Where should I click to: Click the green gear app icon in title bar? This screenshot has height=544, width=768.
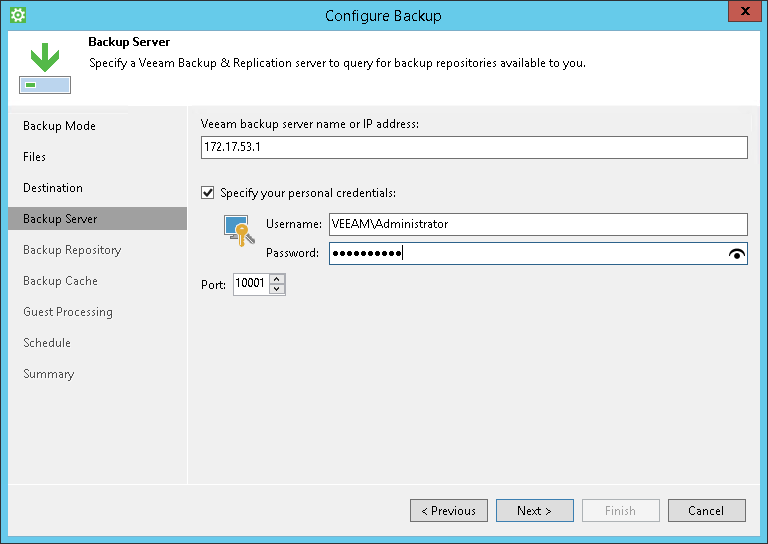pyautogui.click(x=17, y=15)
